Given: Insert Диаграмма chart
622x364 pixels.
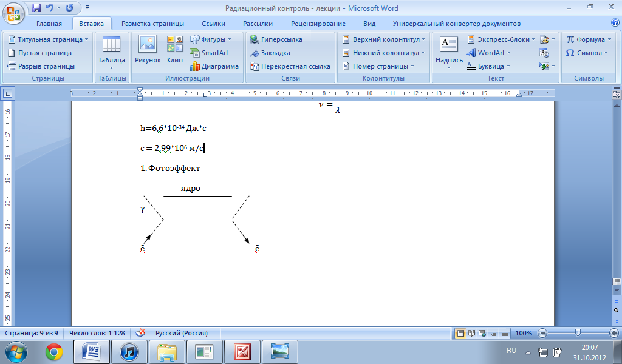Looking at the screenshot, I should coord(214,66).
